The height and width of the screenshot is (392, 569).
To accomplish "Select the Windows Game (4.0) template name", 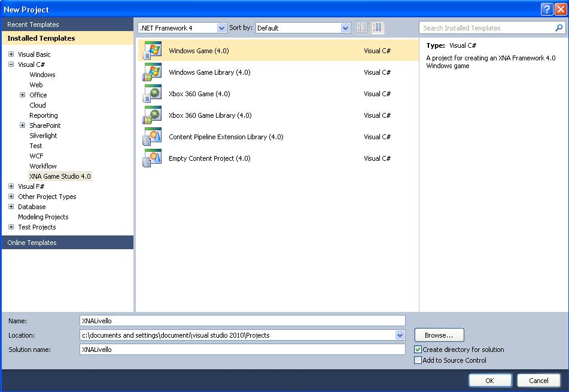I will [199, 51].
